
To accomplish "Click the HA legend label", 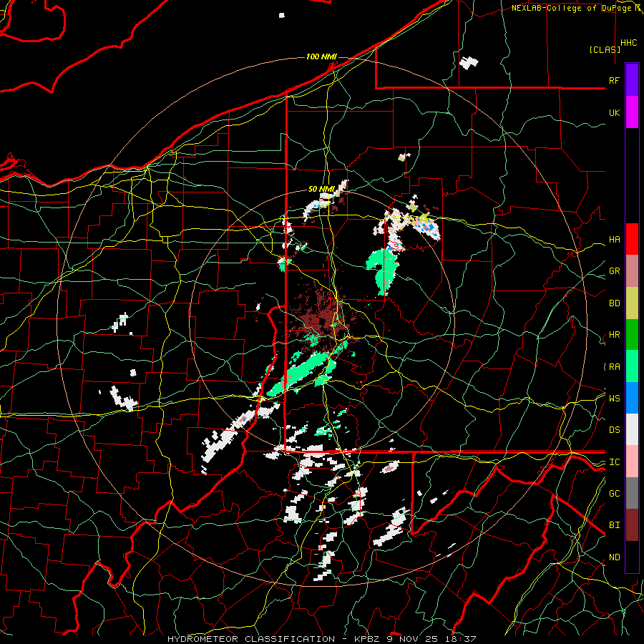I will (614, 240).
